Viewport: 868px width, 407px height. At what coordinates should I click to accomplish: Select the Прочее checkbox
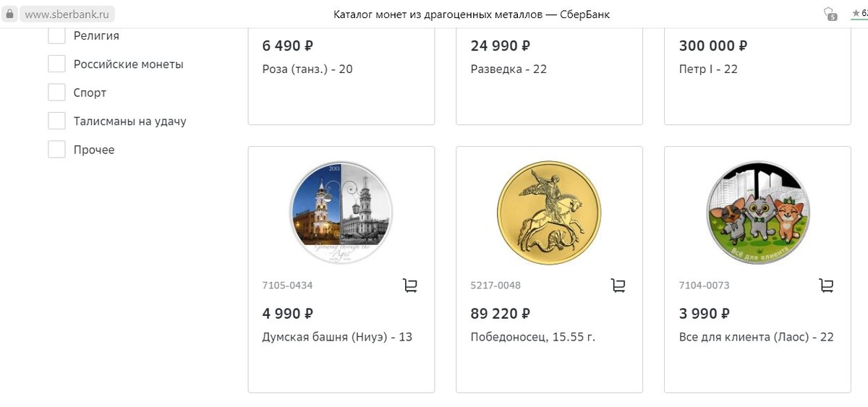[57, 150]
